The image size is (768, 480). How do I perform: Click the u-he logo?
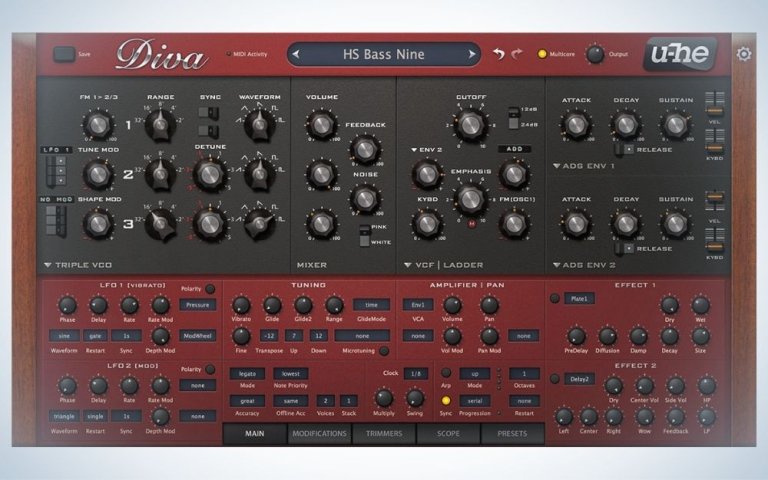click(679, 53)
